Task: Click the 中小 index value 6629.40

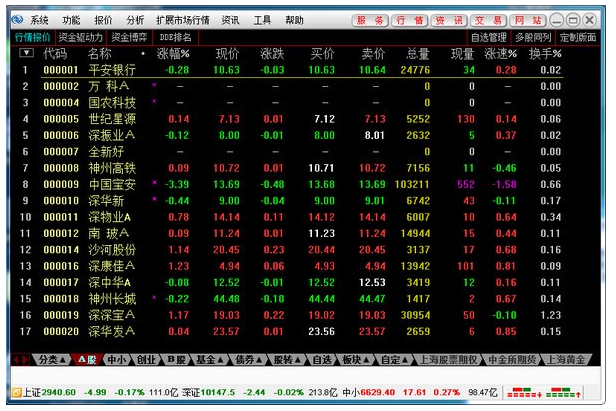Action: (377, 393)
